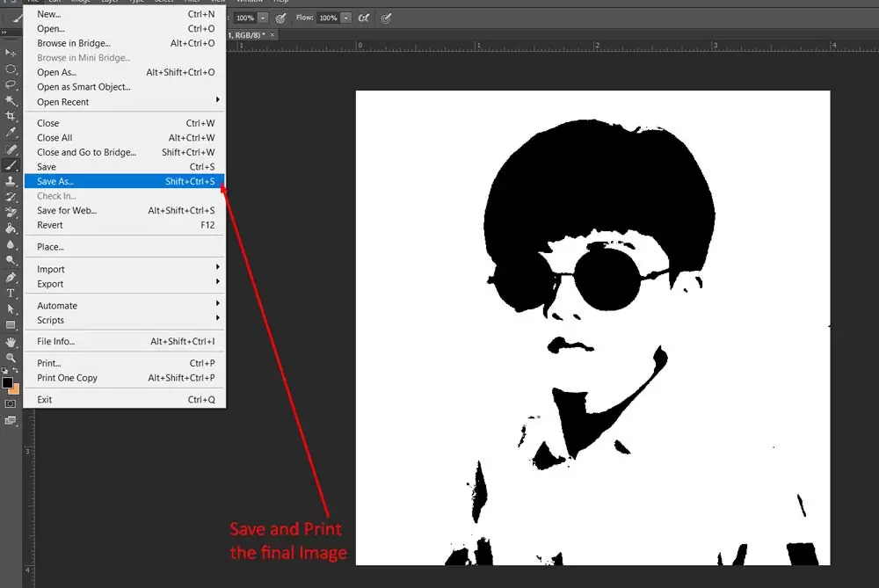The height and width of the screenshot is (588, 879).
Task: Choose the Clone Stamp tool
Action: click(11, 180)
